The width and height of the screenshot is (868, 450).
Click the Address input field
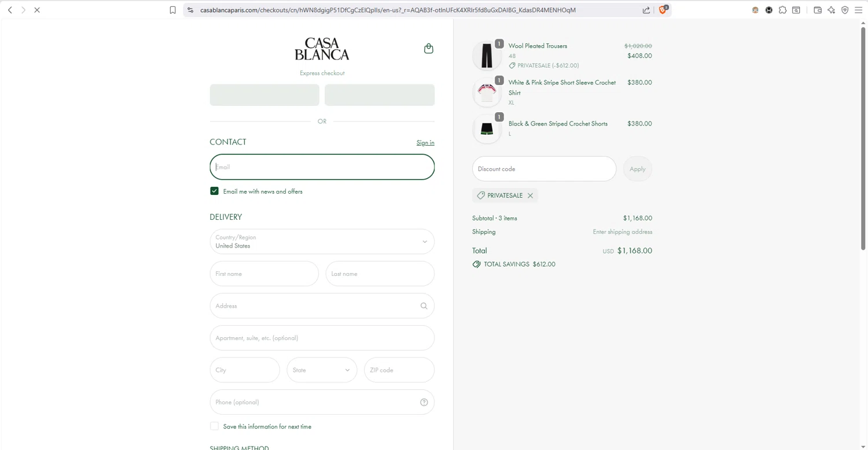[x=322, y=306]
